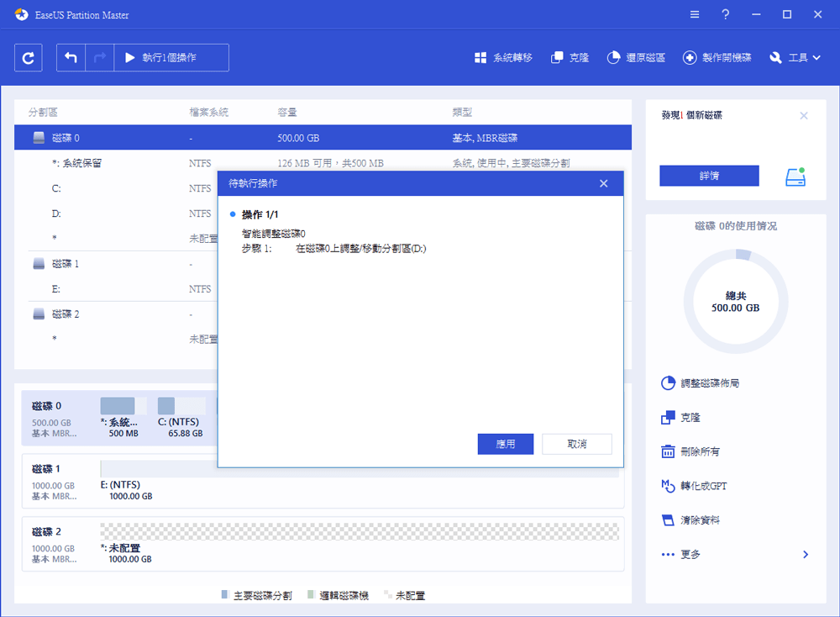Select the 磁碟 2 row in list
Screen dimensions: 840x617
tap(116, 314)
